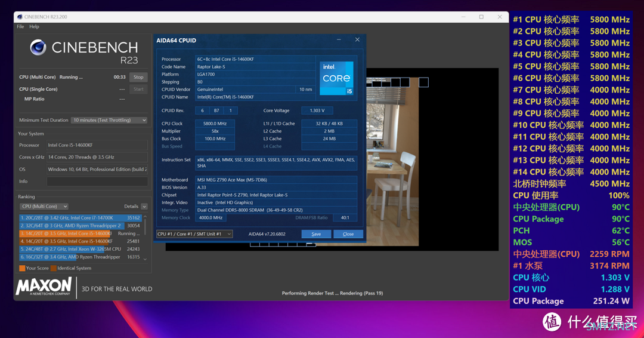Save the AIDA64 CPUID report
The image size is (644, 338).
pos(316,234)
